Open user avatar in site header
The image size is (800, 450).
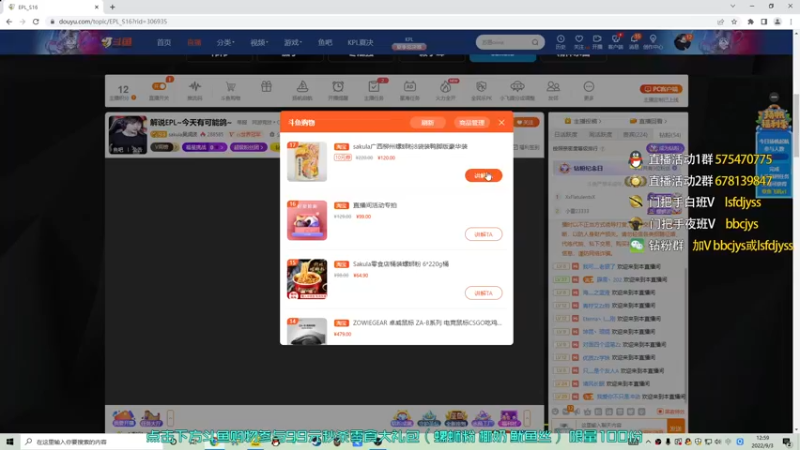click(682, 42)
